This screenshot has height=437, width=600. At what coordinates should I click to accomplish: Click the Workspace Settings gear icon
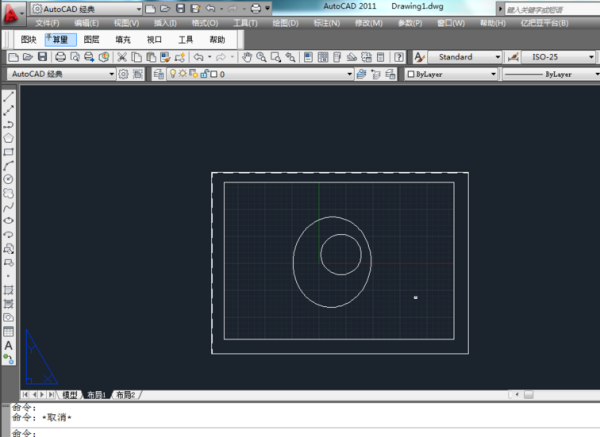coord(123,74)
